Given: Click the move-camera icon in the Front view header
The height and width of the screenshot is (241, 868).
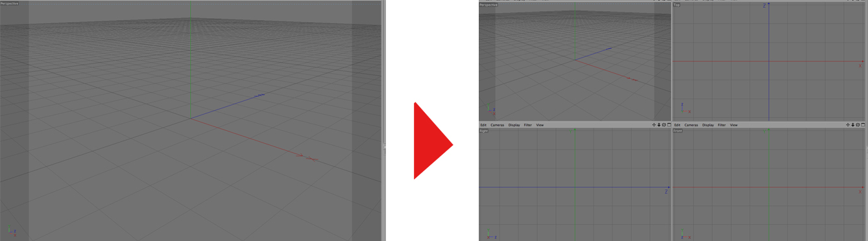Looking at the screenshot, I should click(848, 125).
